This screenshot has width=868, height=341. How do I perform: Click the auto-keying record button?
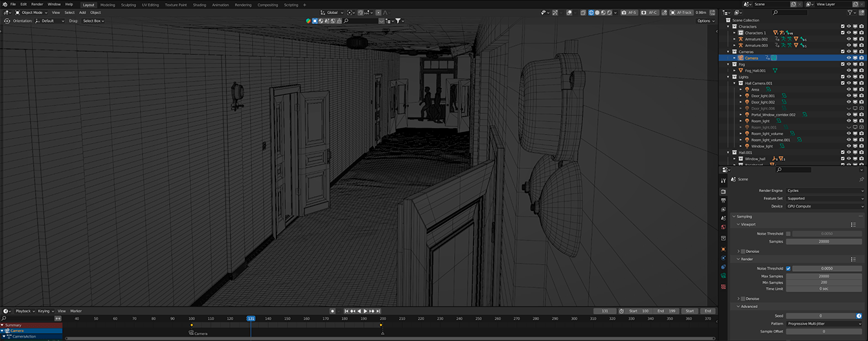tap(332, 311)
